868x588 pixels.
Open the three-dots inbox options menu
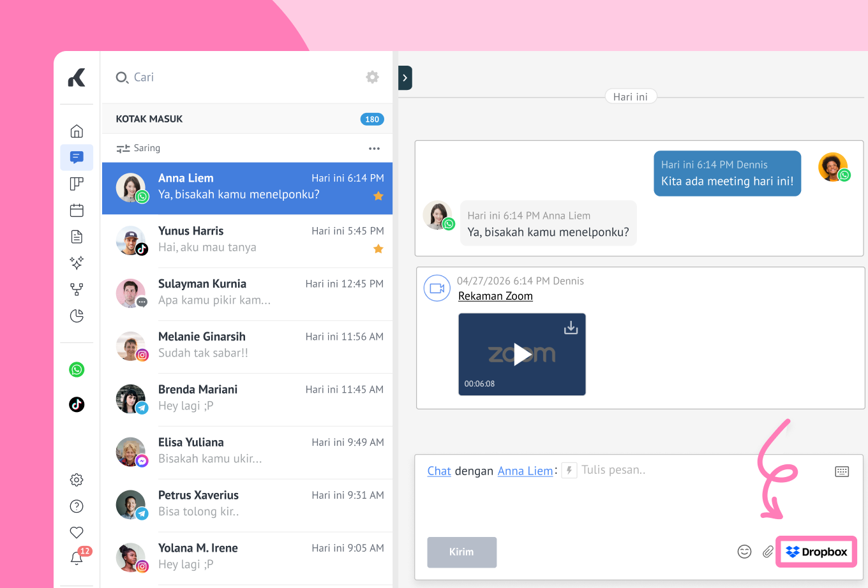[374, 149]
